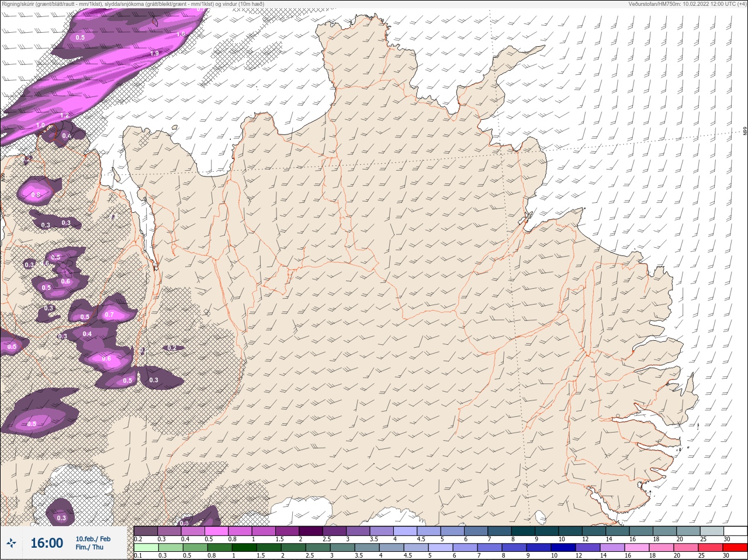
Task: Click the "N99" latitude label at right edge
Action: point(745,131)
